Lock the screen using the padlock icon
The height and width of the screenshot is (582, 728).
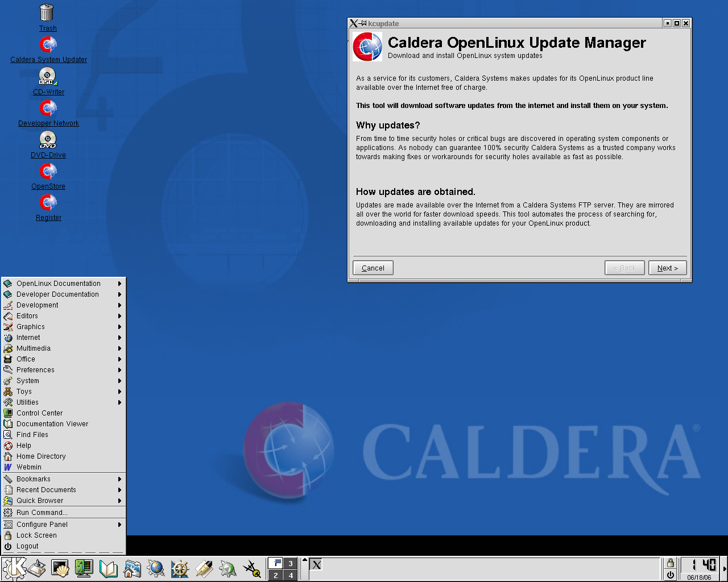(x=670, y=563)
